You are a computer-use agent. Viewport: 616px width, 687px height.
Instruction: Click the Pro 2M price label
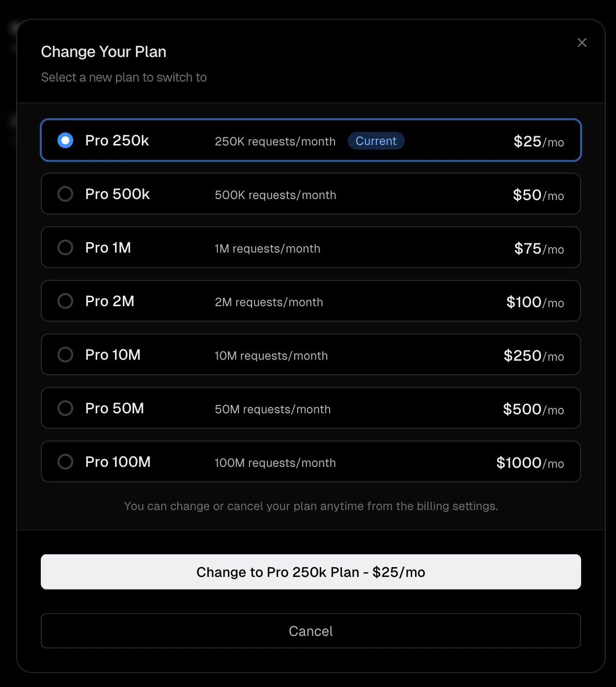[535, 302]
